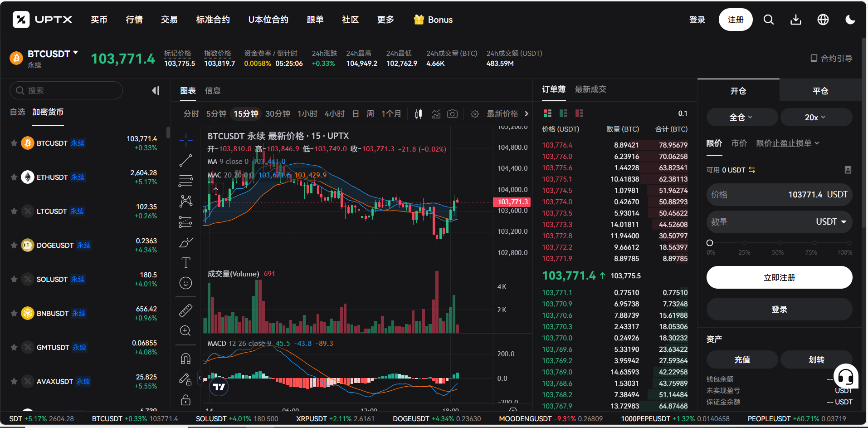Open the search magnifier icon in header
Screen dimensions: 868x428
coord(768,20)
